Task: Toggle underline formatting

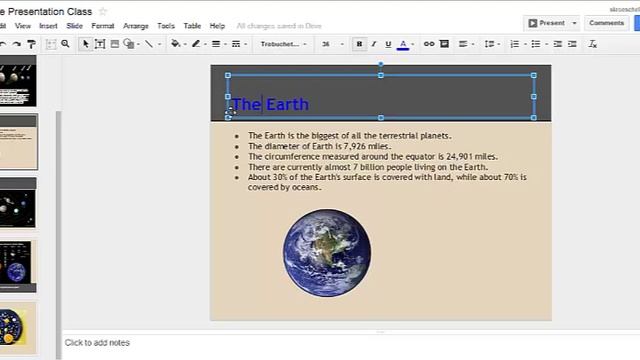Action: tap(388, 44)
